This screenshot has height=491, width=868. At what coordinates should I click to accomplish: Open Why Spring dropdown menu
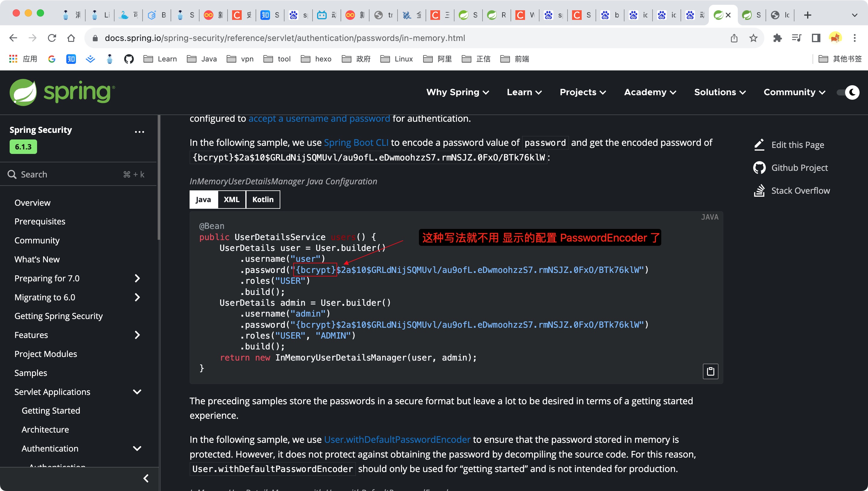(458, 92)
